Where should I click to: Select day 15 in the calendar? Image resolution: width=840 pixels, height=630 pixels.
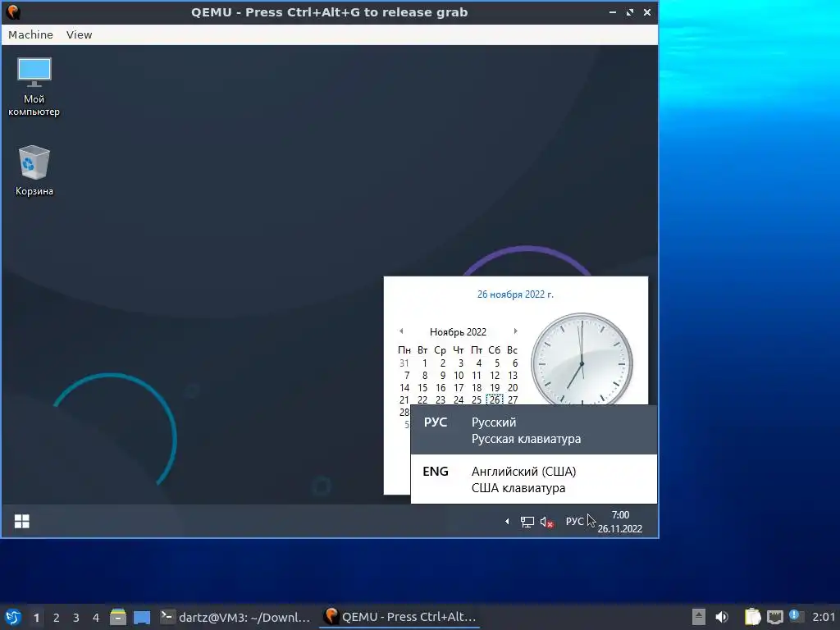click(x=422, y=388)
